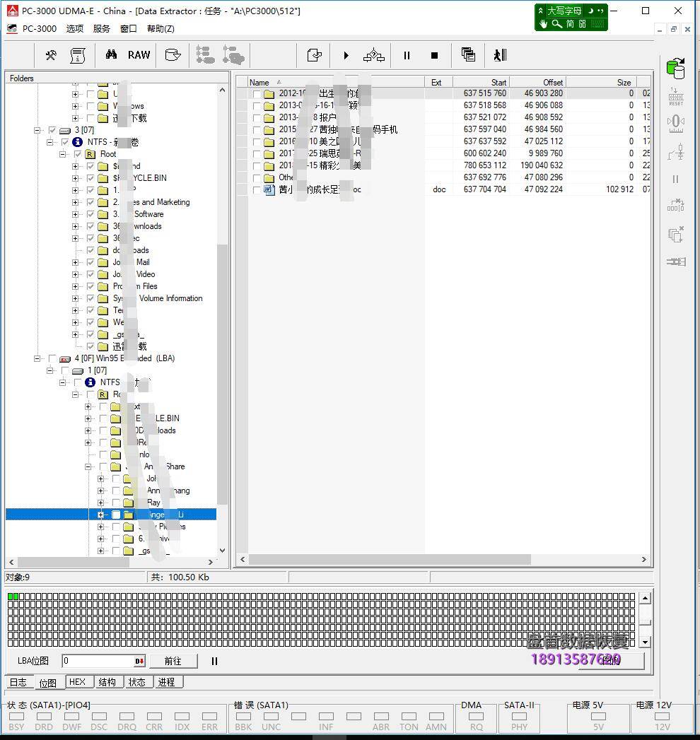Toggle checkbox for $RECYCLE.BIN folder
Screen dimensions: 700x740
pyautogui.click(x=91, y=178)
